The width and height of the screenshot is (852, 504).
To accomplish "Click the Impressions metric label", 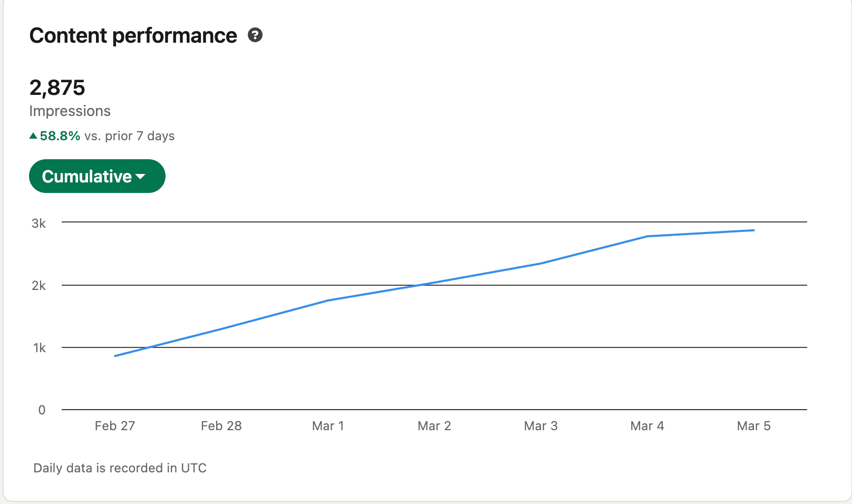I will click(x=70, y=111).
